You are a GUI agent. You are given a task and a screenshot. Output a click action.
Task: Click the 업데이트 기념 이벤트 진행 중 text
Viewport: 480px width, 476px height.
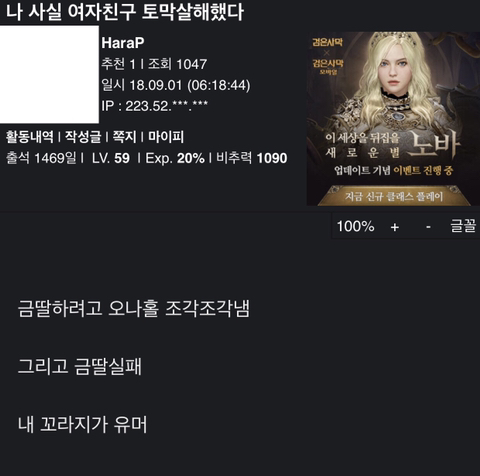click(393, 170)
